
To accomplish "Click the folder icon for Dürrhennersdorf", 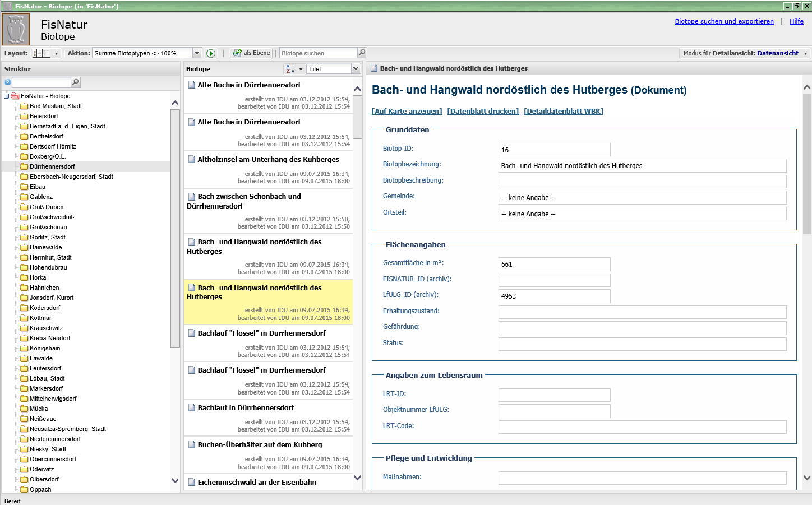I will [x=24, y=166].
